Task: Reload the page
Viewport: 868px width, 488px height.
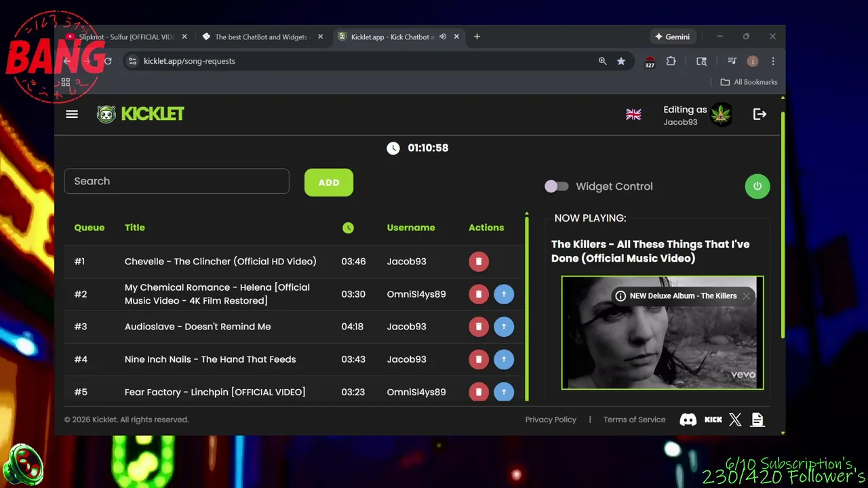Action: click(x=107, y=61)
